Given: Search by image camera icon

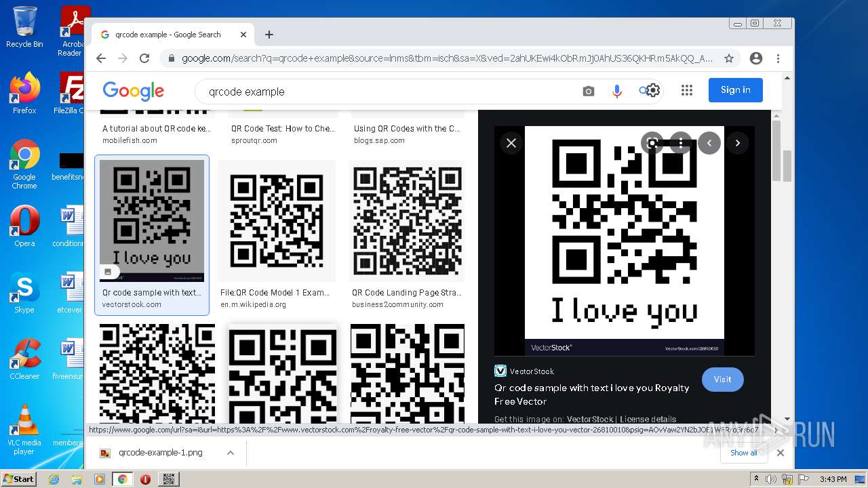Looking at the screenshot, I should pos(589,91).
